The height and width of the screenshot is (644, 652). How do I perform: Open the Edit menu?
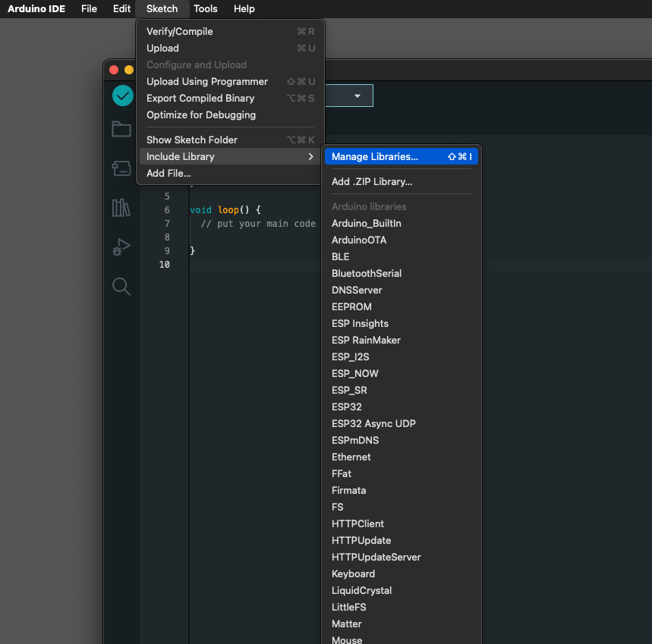tap(122, 9)
